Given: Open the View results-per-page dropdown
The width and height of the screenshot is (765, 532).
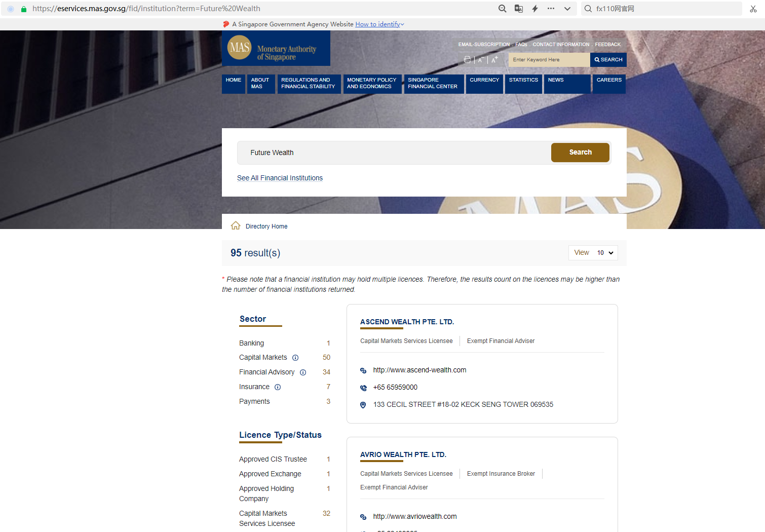Looking at the screenshot, I should [x=593, y=253].
